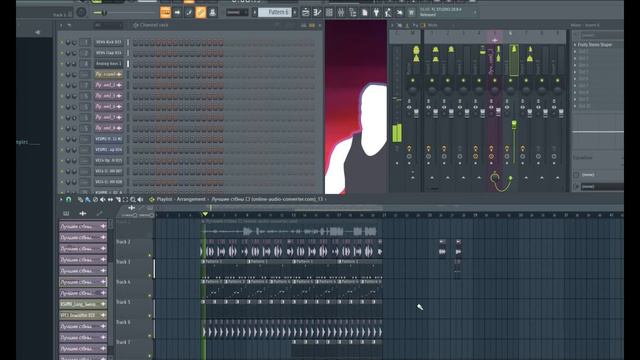This screenshot has height=360, width=640.
Task: Toggle Track 2 mute dot in playlist
Action: (149, 256)
